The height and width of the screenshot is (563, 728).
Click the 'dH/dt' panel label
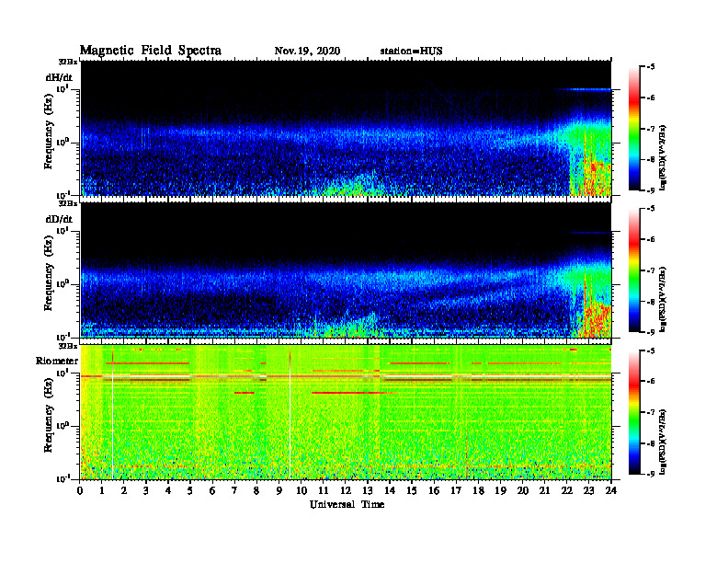(59, 77)
